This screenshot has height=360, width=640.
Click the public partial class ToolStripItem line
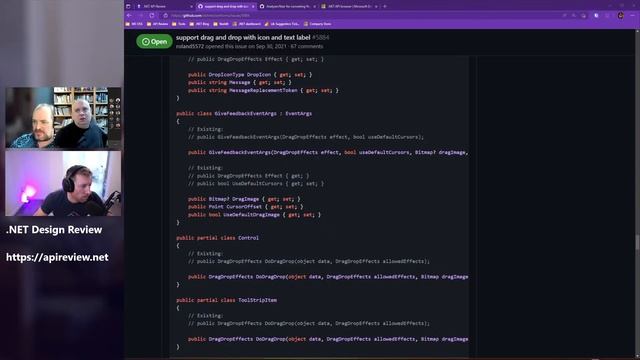tap(226, 300)
